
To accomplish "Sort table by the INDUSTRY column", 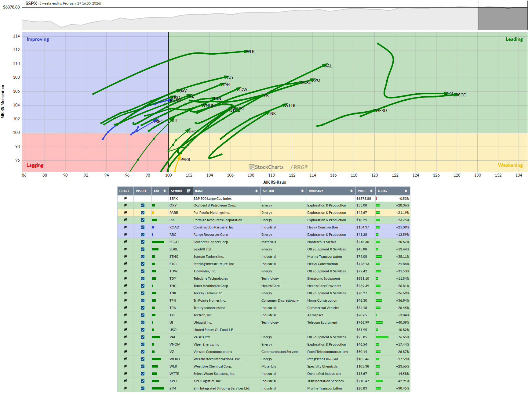I will (x=331, y=191).
